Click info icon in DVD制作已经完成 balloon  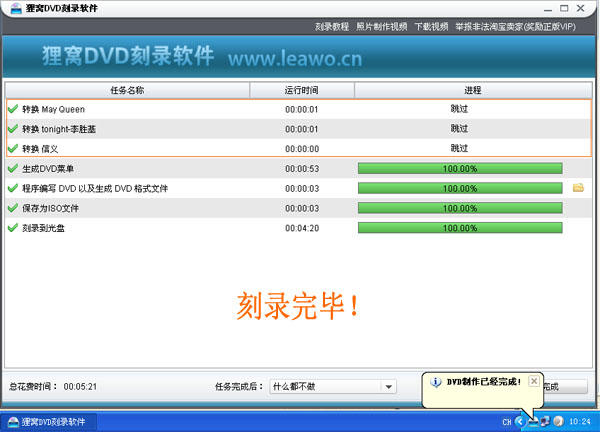point(435,382)
